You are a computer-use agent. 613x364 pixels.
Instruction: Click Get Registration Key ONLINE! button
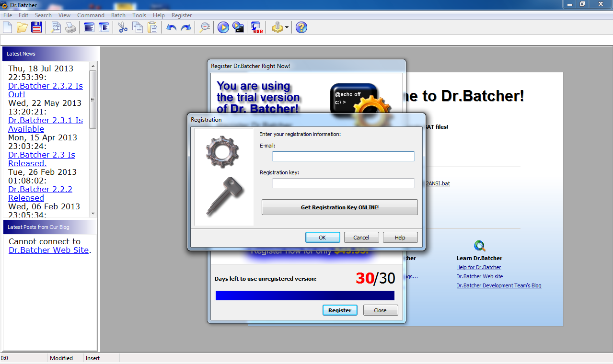pyautogui.click(x=340, y=207)
